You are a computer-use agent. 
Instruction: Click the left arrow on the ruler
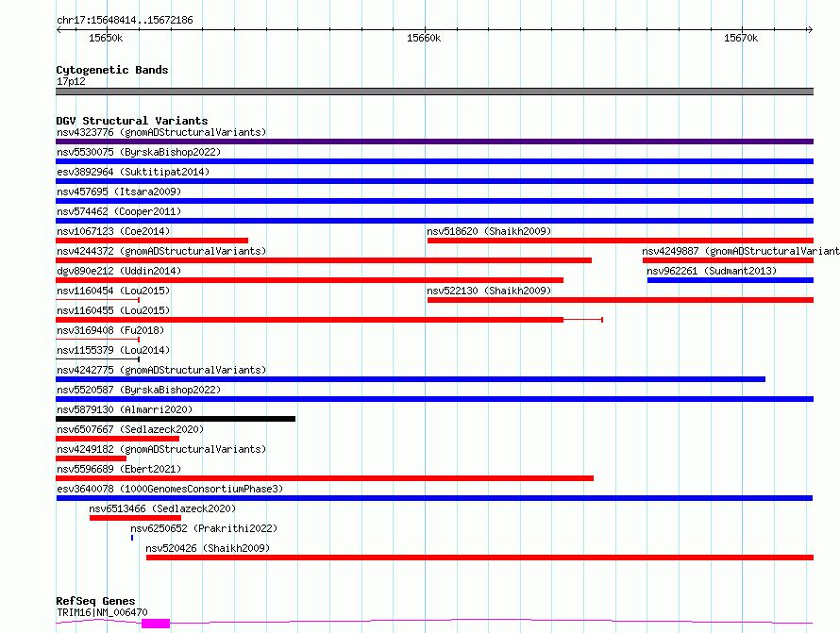click(59, 30)
